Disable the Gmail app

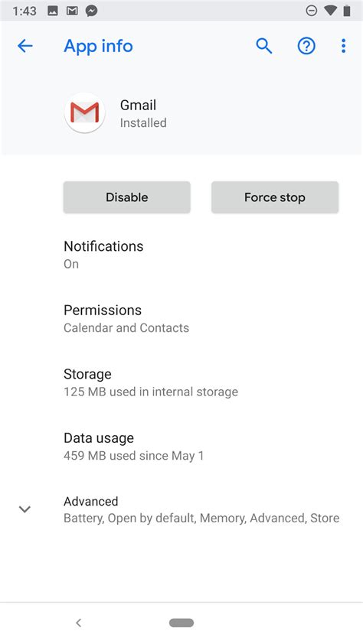pyautogui.click(x=126, y=197)
